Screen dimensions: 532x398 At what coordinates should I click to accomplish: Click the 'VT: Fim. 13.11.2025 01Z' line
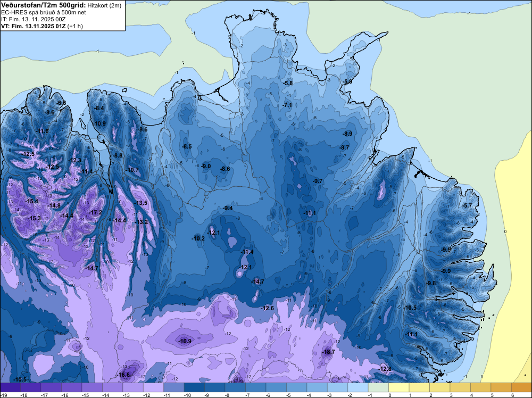click(x=34, y=26)
